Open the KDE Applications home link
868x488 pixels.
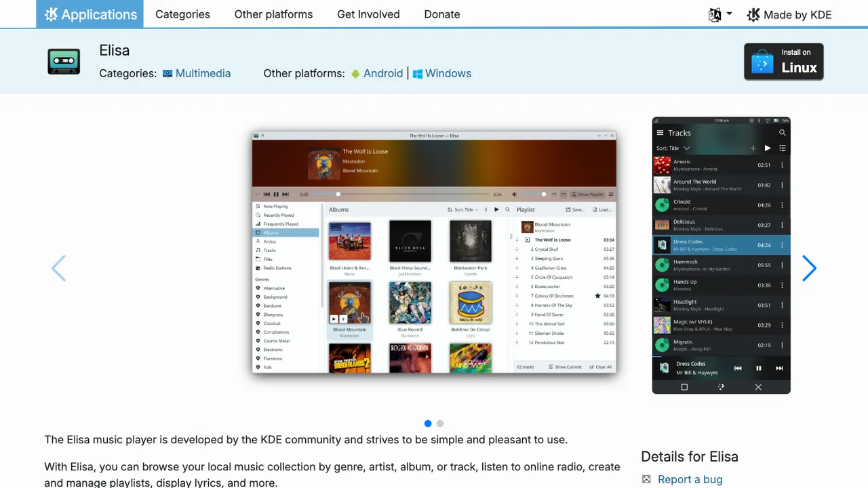90,14
